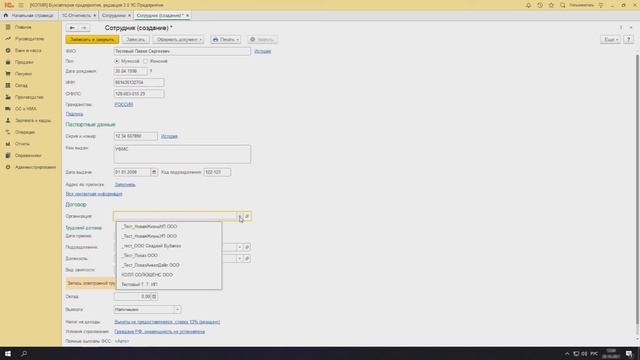Click the ИНН input field
640x360 pixels.
tap(139, 82)
